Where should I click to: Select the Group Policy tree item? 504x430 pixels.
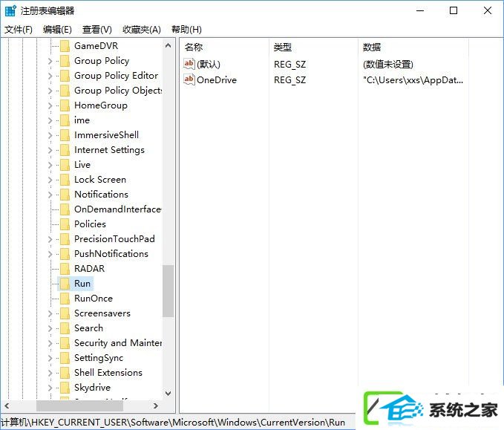click(x=102, y=61)
